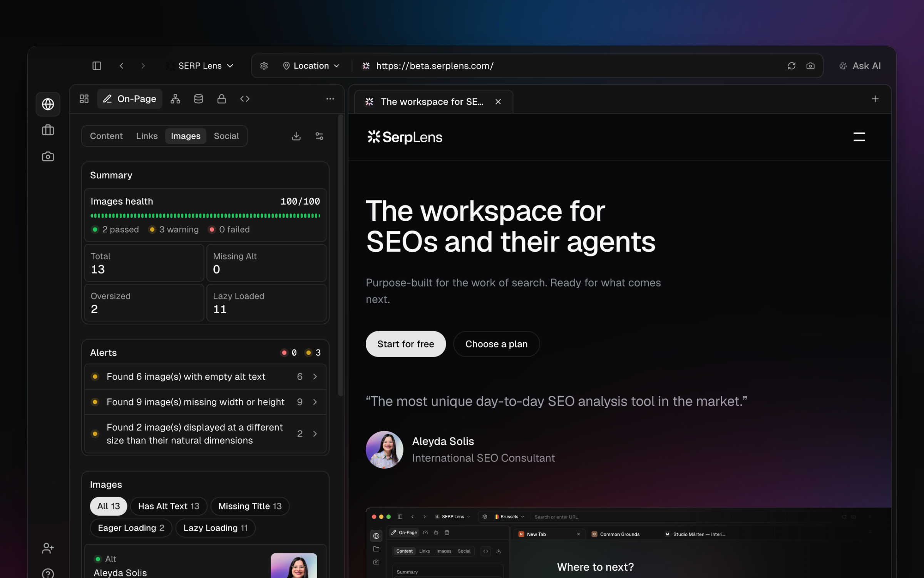The image size is (924, 578).
Task: Filter by Lazy Loading 11
Action: point(215,528)
